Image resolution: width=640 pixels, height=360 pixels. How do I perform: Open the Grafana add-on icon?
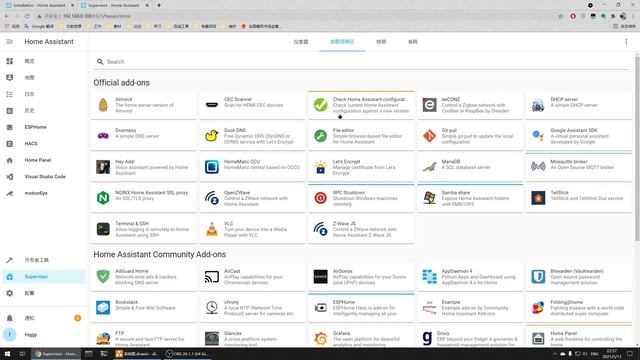(320, 338)
